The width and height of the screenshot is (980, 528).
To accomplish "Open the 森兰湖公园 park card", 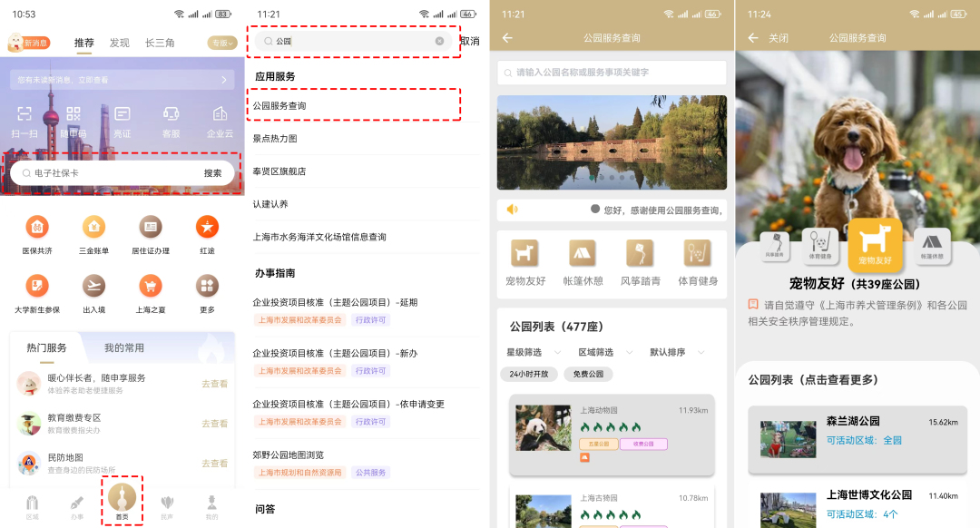I will coord(857,440).
